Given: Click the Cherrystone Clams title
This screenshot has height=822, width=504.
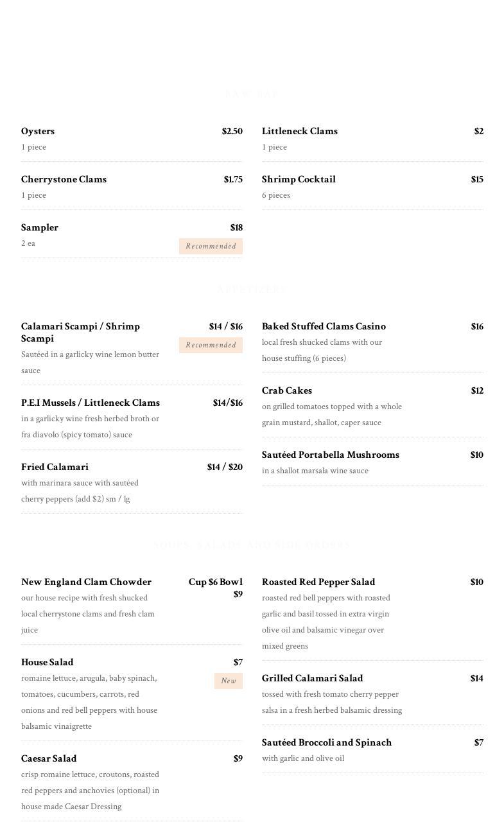Looking at the screenshot, I should click(64, 179).
